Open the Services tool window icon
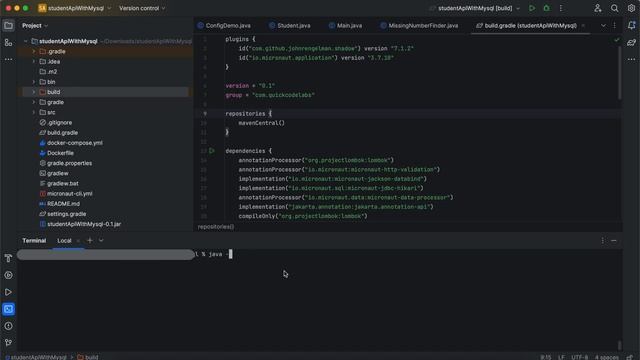This screenshot has height=360, width=640. [8, 275]
